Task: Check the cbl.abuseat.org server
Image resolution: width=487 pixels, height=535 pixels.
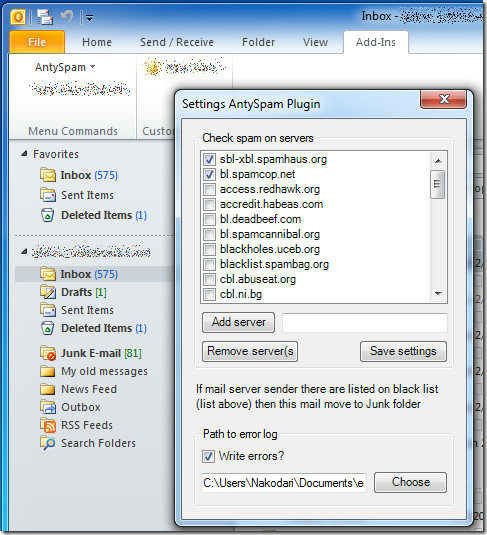Action: 209,279
